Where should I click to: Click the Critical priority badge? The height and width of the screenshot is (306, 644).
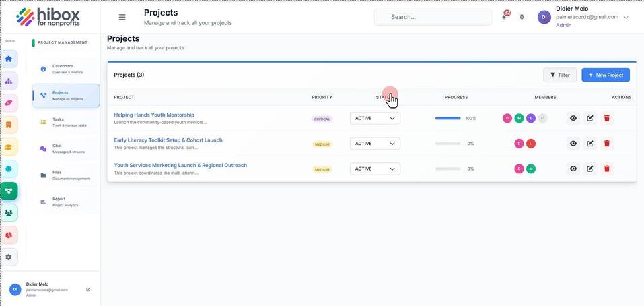(x=322, y=119)
